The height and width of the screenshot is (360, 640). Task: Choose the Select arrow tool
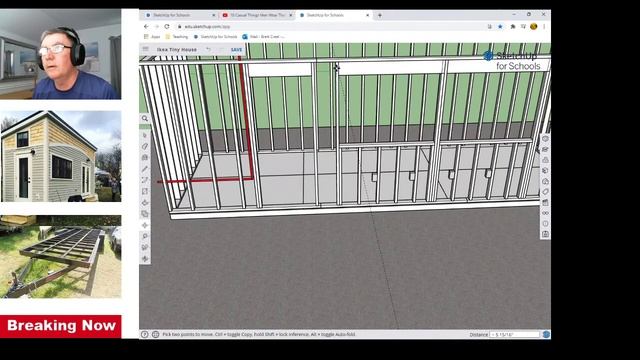tap(145, 135)
